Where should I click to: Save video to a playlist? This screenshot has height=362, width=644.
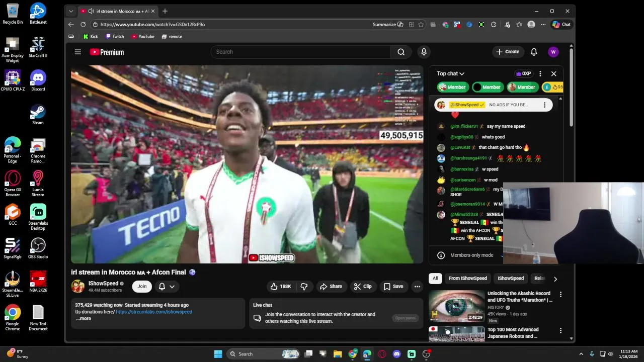tap(393, 287)
